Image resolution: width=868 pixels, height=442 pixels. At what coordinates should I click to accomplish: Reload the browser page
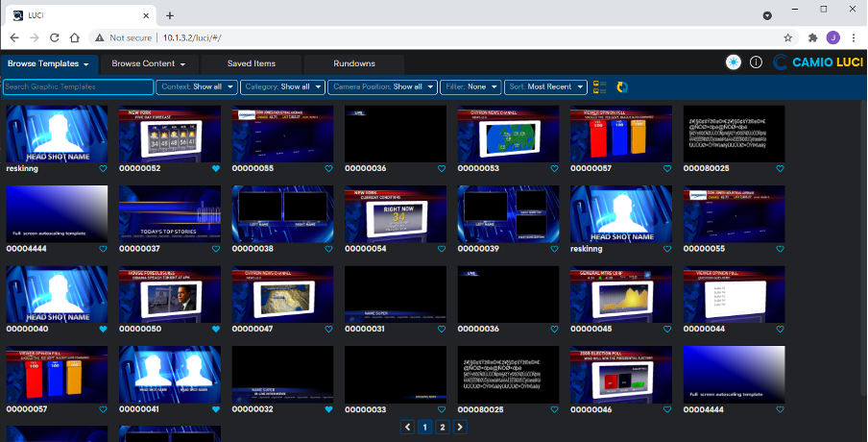tap(54, 37)
